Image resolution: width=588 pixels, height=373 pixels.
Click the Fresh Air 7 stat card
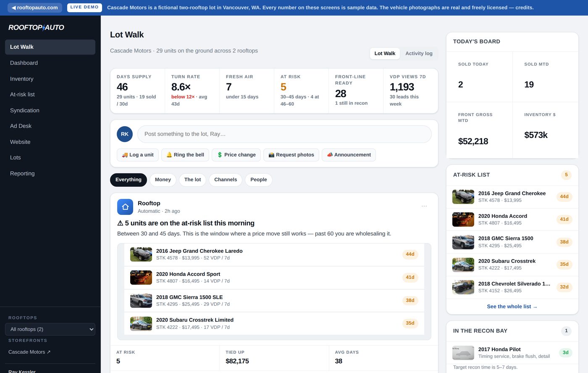[x=247, y=91]
